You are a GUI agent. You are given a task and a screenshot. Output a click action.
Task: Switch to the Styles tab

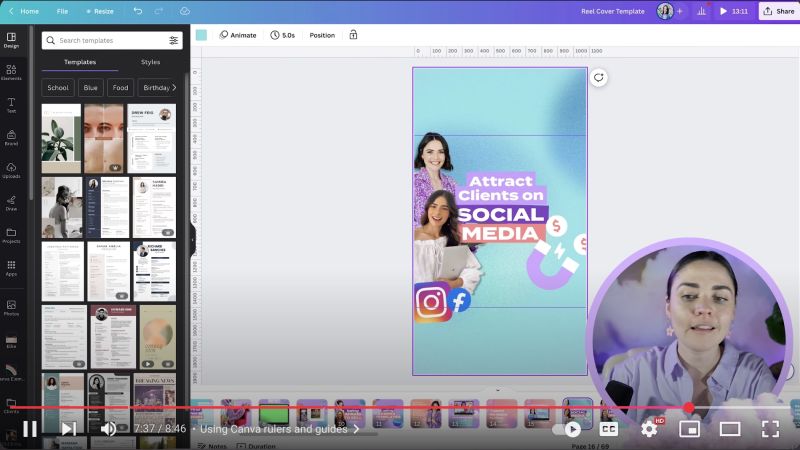pos(151,62)
